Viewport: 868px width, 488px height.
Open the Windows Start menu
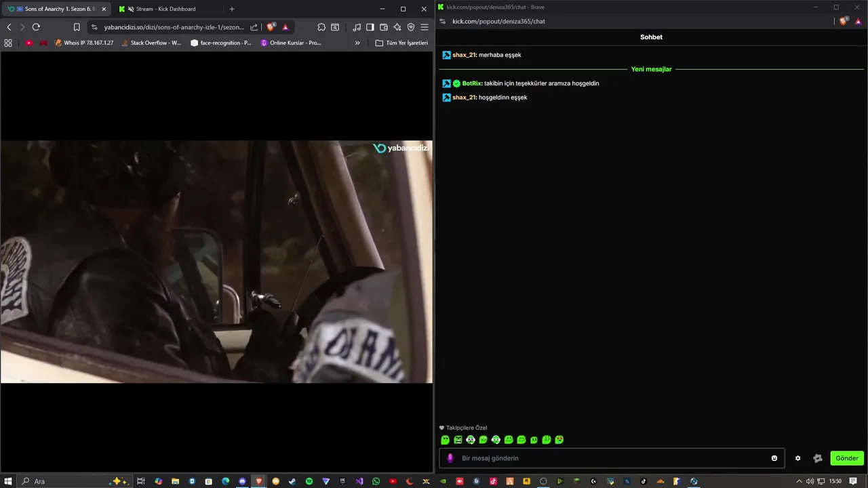pos(8,481)
